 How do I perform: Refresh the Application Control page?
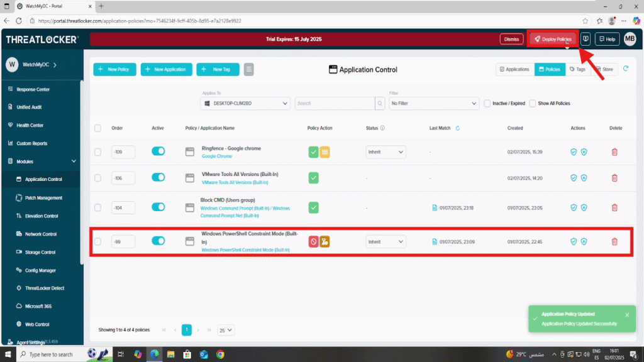click(626, 69)
